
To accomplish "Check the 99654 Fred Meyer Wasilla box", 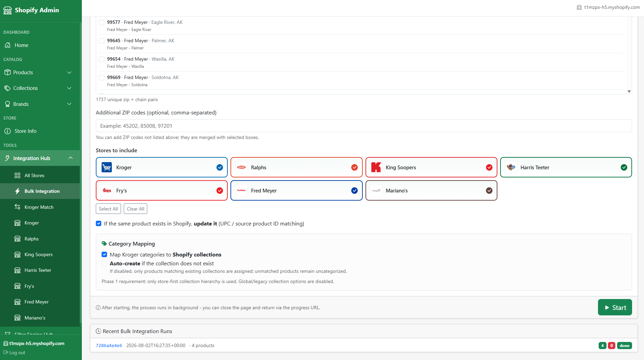I will tap(102, 59).
